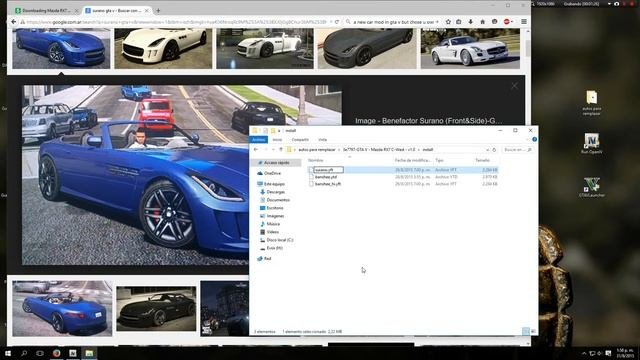Viewport: 640px width, 360px height.
Task: Go up one folder level in Explorer
Action: pos(281,150)
